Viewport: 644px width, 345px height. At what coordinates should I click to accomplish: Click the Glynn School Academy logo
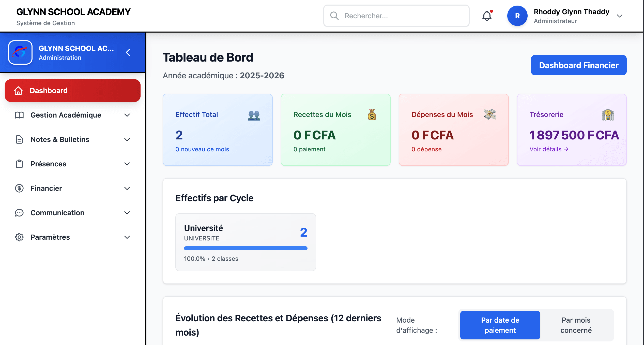pyautogui.click(x=20, y=52)
